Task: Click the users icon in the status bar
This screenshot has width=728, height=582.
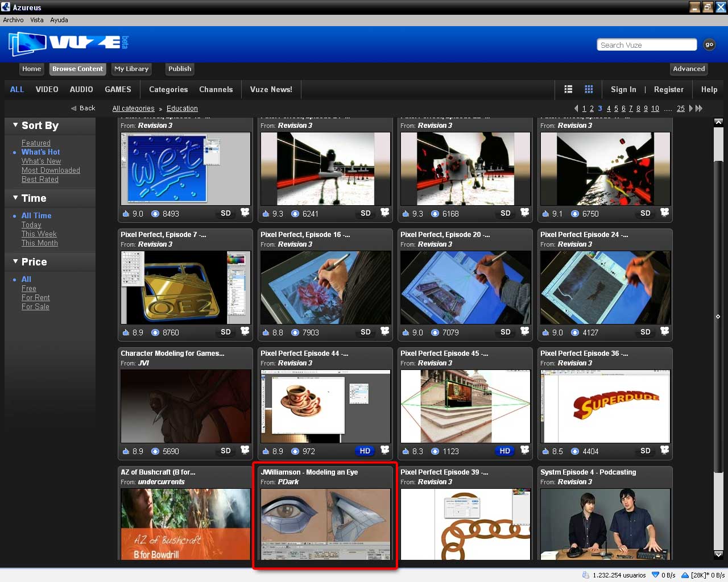Action: [586, 575]
